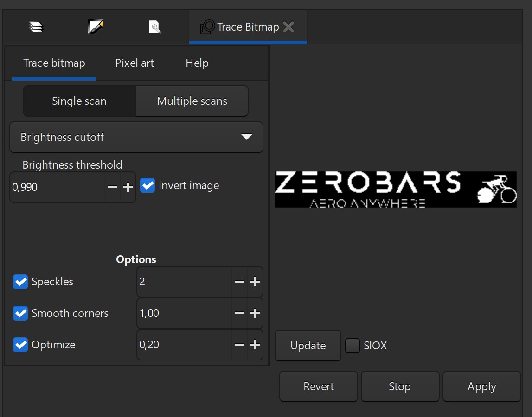Click the Optimize value field
532x417 pixels.
[x=184, y=345]
